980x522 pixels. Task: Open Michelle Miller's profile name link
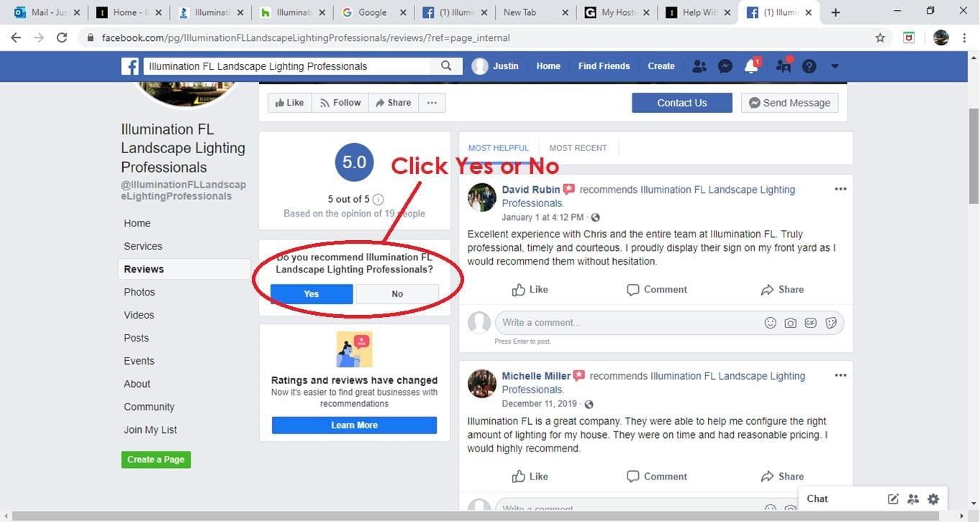click(x=536, y=376)
